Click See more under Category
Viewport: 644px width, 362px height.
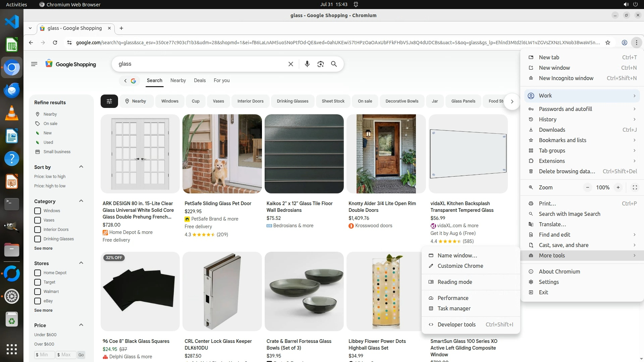pyautogui.click(x=43, y=248)
